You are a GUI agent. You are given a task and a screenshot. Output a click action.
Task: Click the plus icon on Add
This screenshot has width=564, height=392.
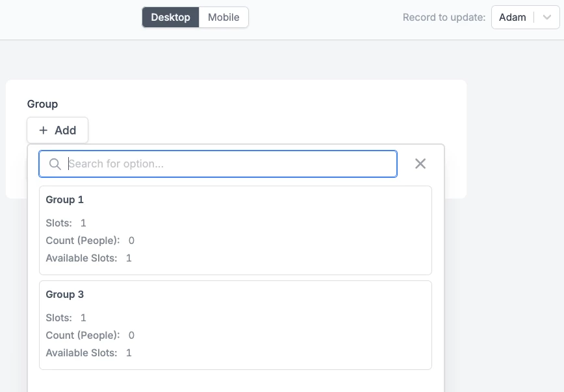click(43, 130)
